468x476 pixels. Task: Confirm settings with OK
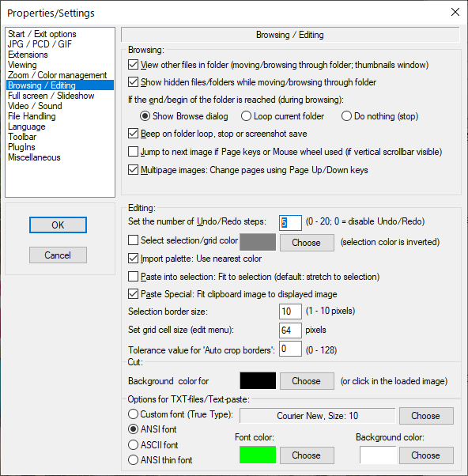58,225
